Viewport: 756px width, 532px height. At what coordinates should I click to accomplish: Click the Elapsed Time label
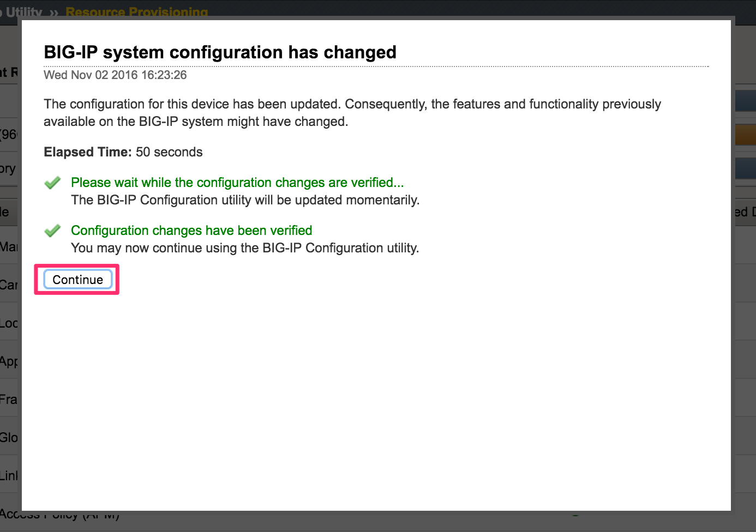(x=88, y=152)
